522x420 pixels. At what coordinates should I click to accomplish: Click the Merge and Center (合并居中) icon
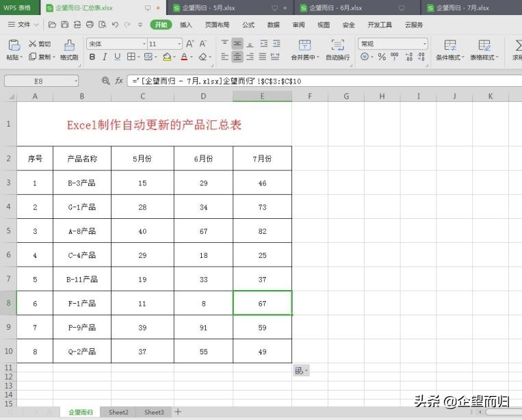pyautogui.click(x=304, y=45)
